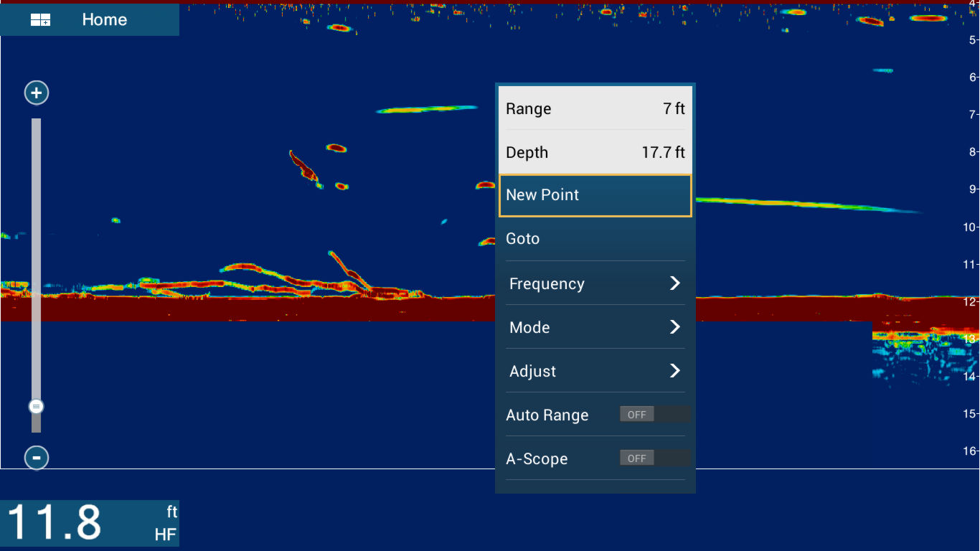
Task: Open the Home screen button
Action: point(90,19)
